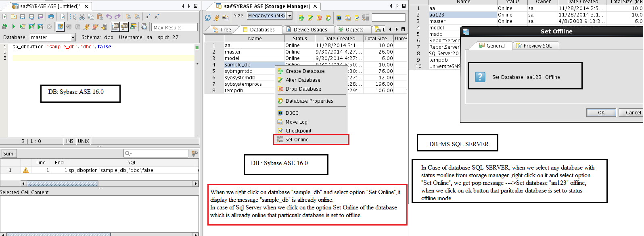
Task: Toggle the auto-commit database icon
Action: point(60,27)
